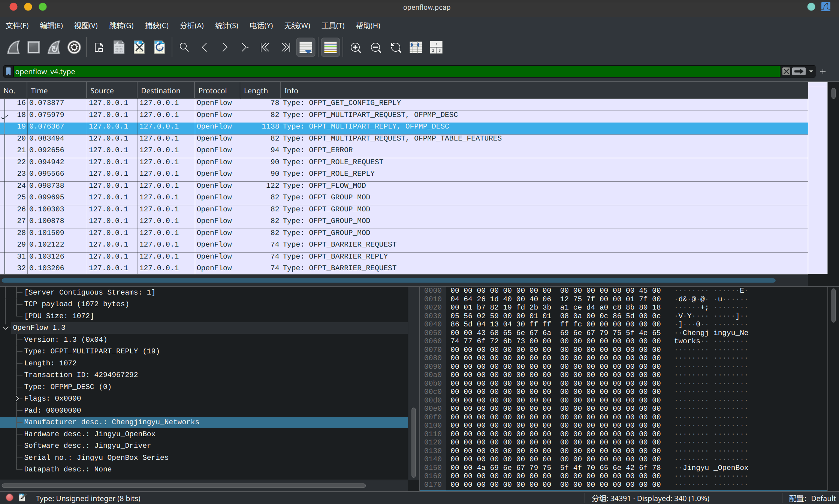This screenshot has width=839, height=504.
Task: Open capture options gear icon
Action: click(x=74, y=48)
